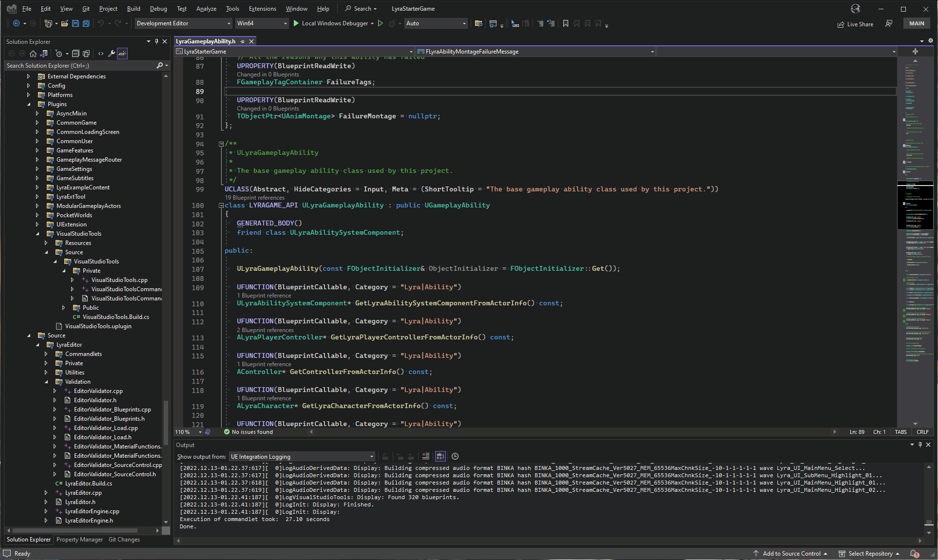Viewport: 938px width, 560px height.
Task: Click the Save All icon in the toolbar
Action: 86,23
